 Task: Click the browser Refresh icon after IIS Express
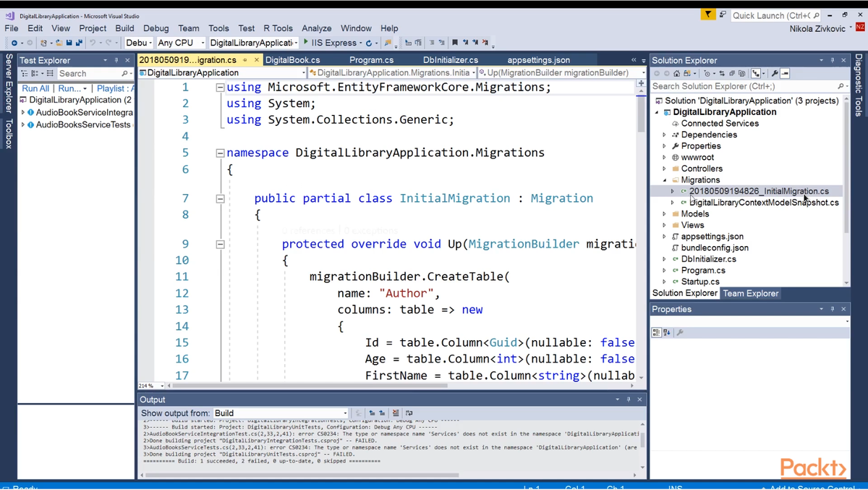click(x=368, y=43)
